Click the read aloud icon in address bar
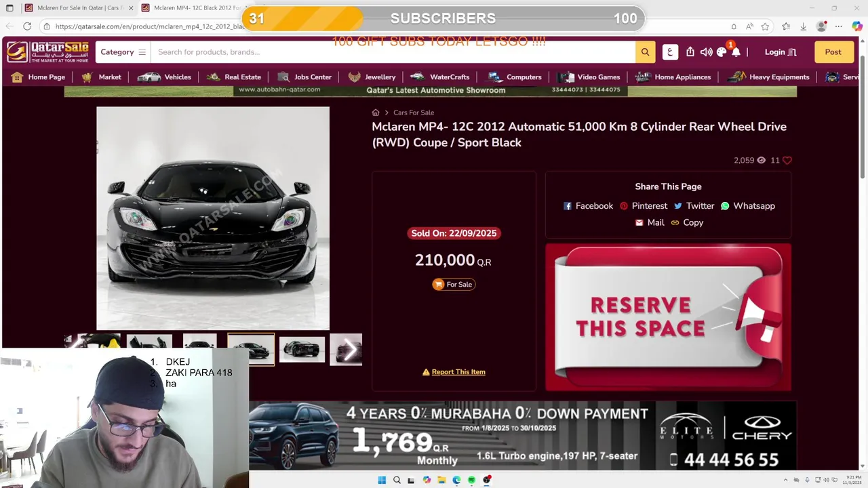Image resolution: width=868 pixels, height=488 pixels. 749,26
